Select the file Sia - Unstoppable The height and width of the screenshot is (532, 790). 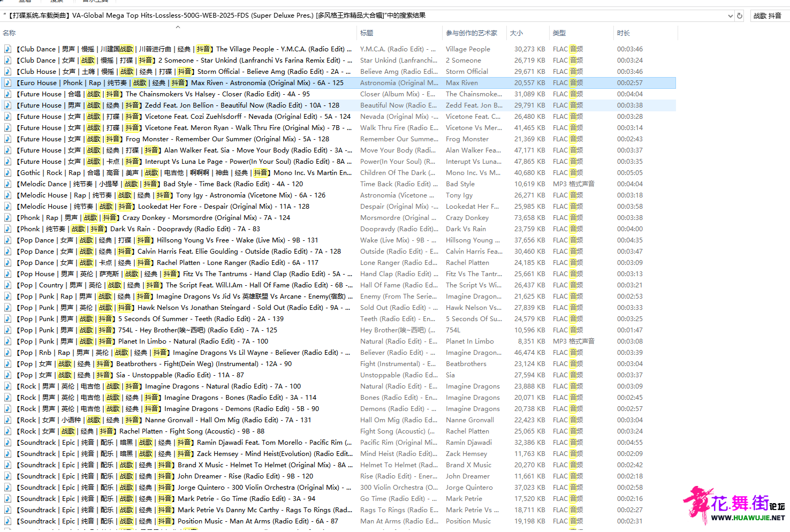tap(130, 375)
